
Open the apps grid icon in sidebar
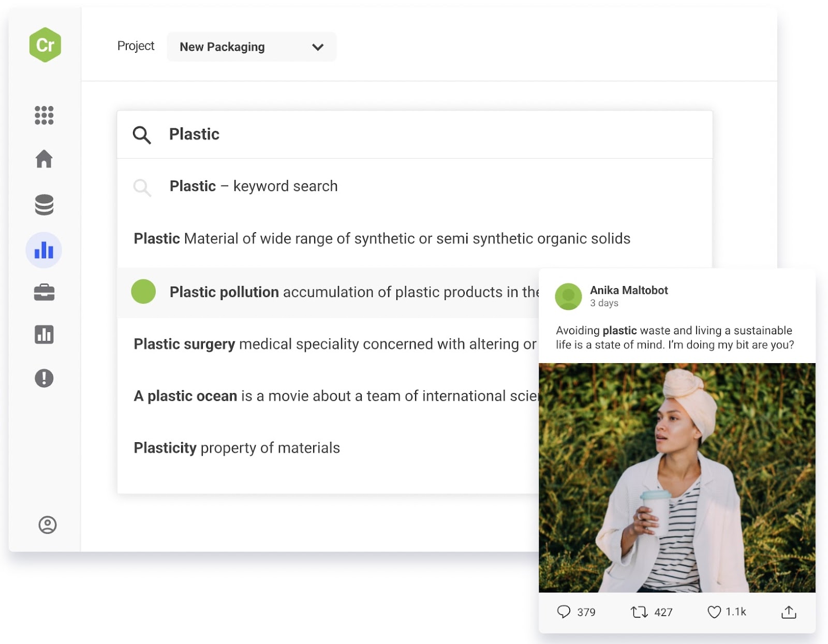45,115
